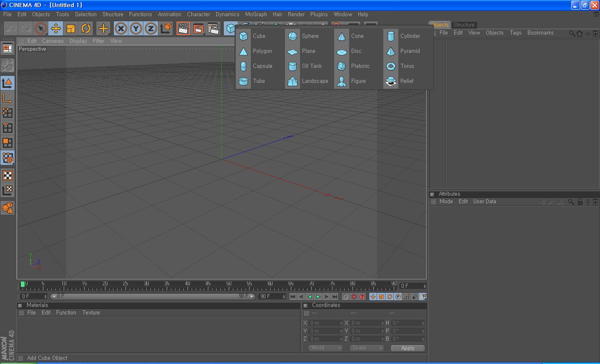Click the Undo arrow in top toolbar
Image resolution: width=600 pixels, height=364 pixels.
click(10, 28)
